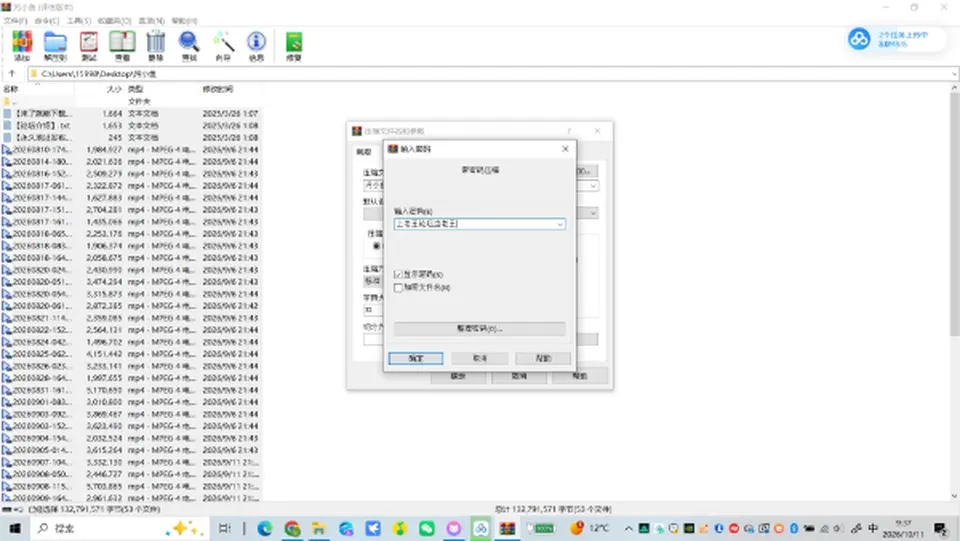Image resolution: width=960 pixels, height=541 pixels.
Task: Click the notification center icon
Action: (941, 528)
